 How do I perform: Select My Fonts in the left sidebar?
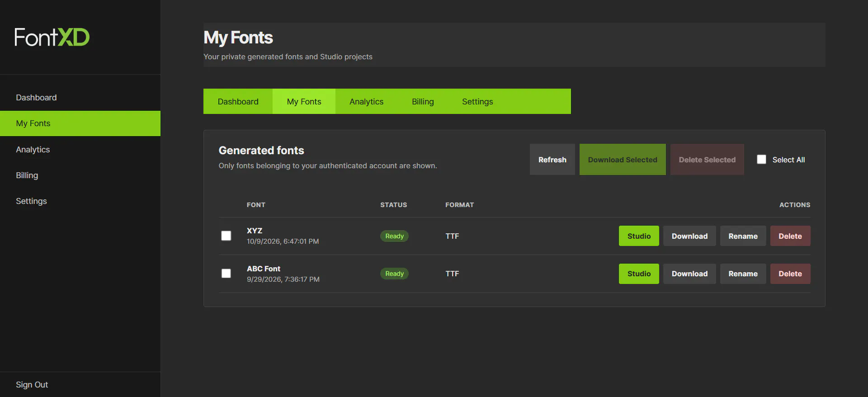coord(80,123)
